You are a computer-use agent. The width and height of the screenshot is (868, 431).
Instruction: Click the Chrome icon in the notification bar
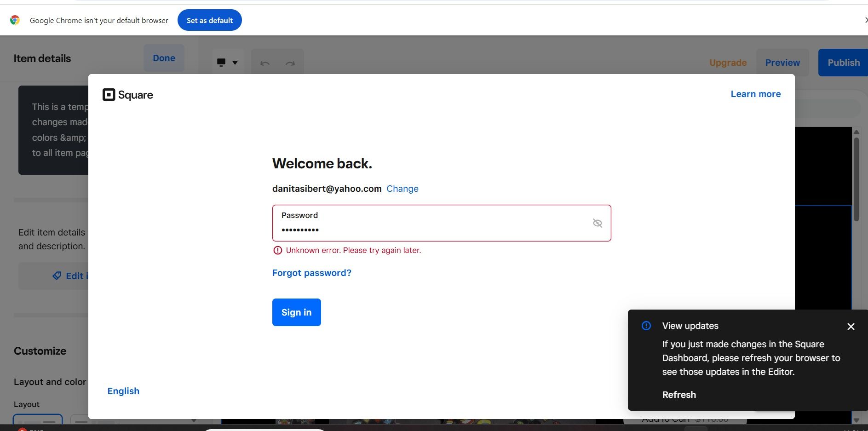click(x=15, y=20)
